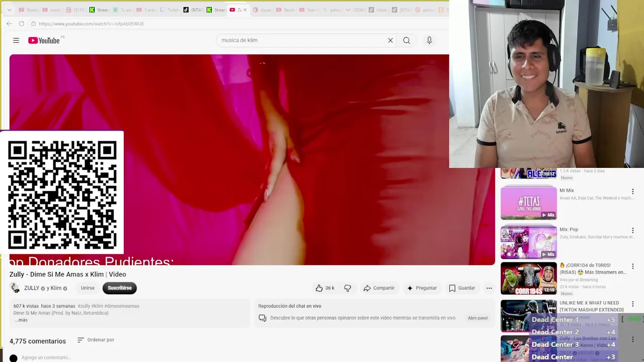Switch to the Sean browser tab
Image resolution: width=644 pixels, height=362 pixels.
[x=308, y=10]
